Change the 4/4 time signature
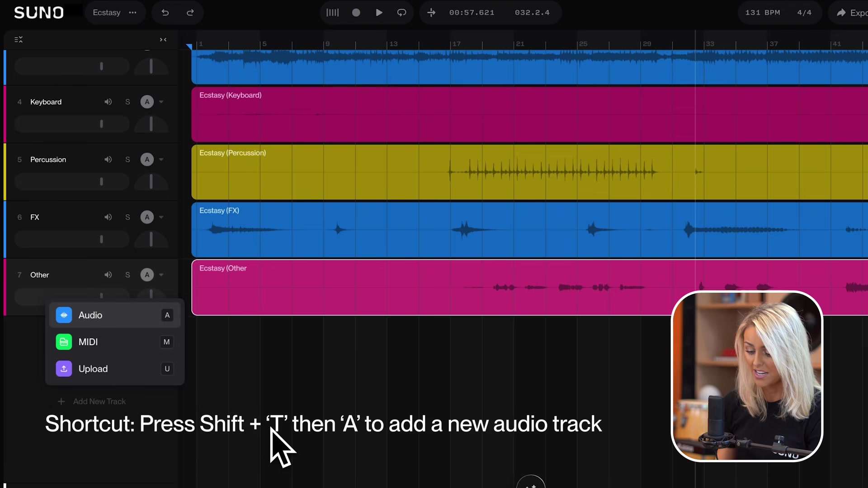868x488 pixels. point(804,13)
